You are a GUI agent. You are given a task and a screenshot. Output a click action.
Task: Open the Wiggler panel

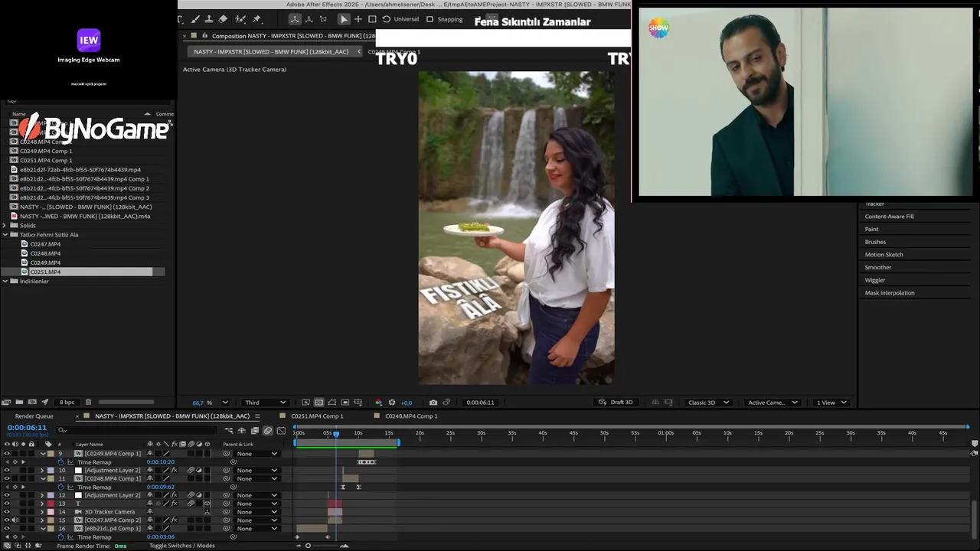(x=875, y=280)
